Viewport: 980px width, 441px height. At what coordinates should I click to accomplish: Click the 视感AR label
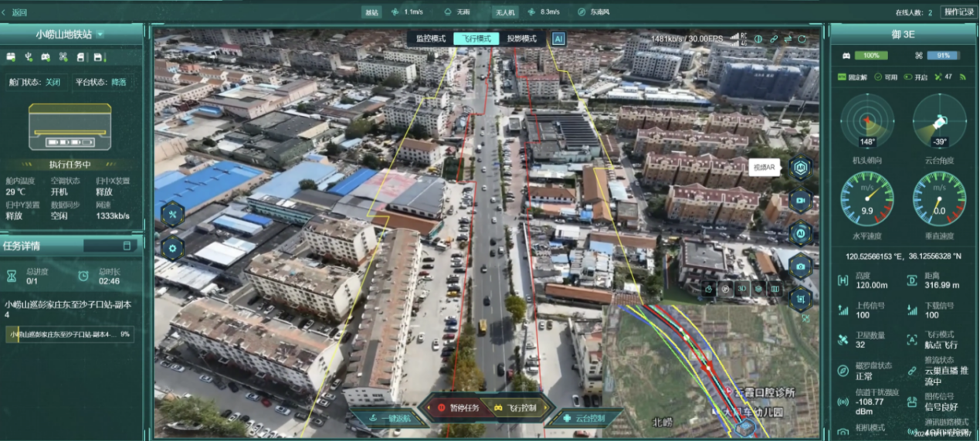click(x=765, y=167)
